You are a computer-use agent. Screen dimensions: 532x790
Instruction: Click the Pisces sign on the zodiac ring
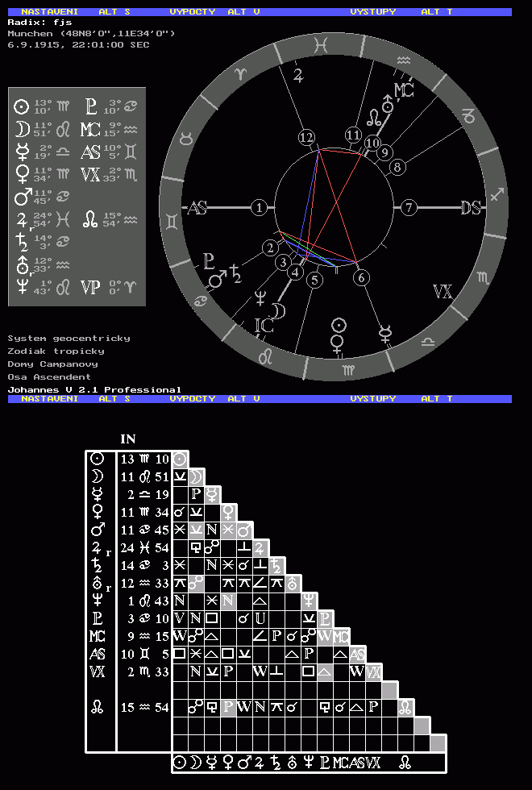click(x=322, y=47)
